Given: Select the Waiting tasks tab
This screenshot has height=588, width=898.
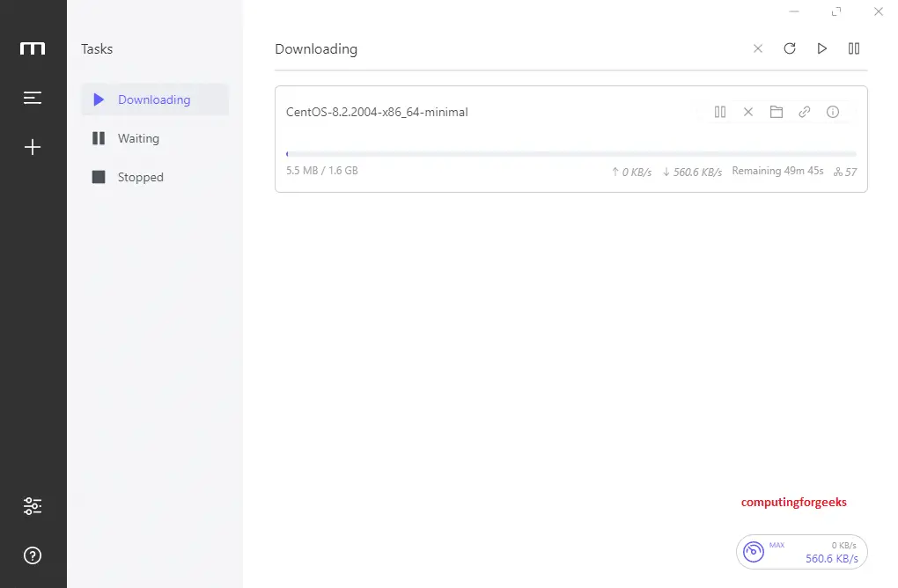Looking at the screenshot, I should pos(155,138).
